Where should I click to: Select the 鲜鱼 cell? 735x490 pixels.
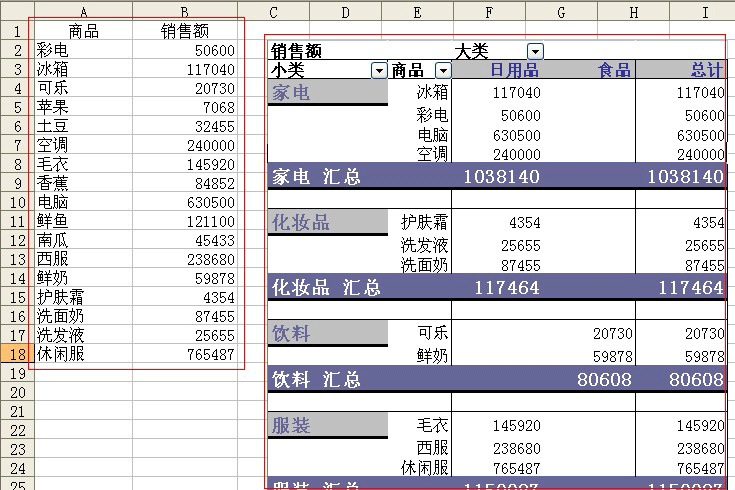pyautogui.click(x=83, y=221)
